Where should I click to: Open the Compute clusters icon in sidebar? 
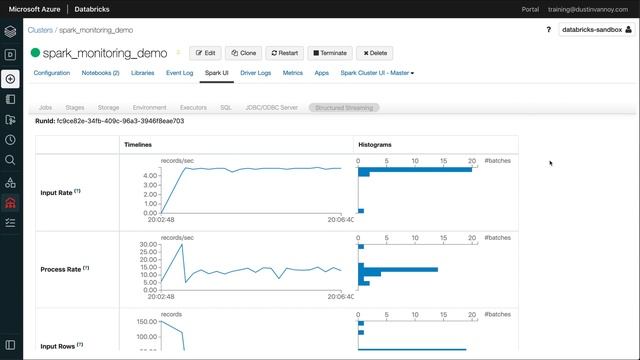tap(10, 202)
